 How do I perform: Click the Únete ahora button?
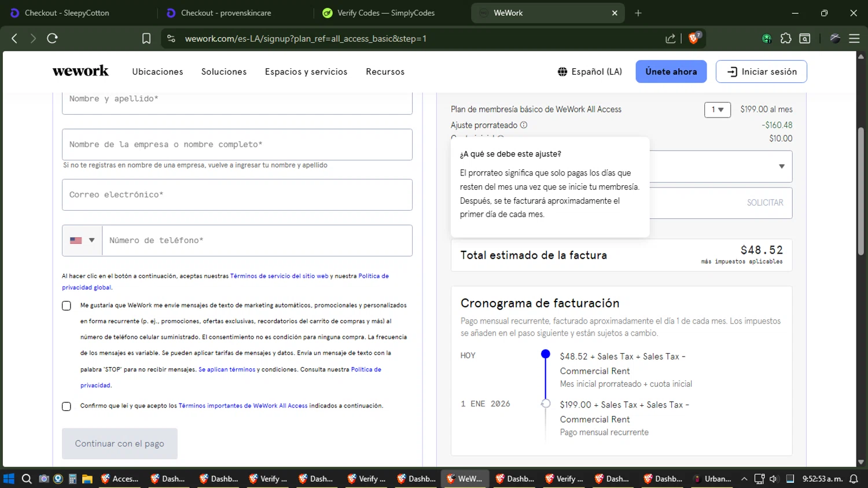(x=671, y=72)
